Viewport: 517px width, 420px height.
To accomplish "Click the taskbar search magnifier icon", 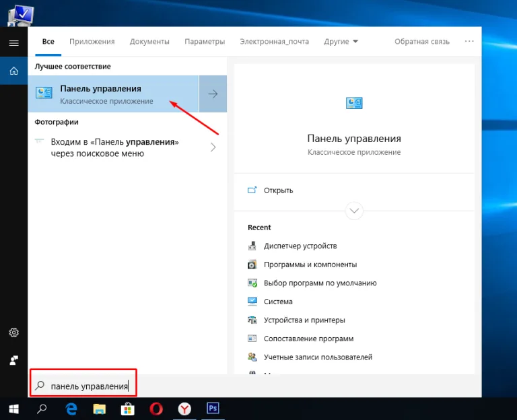I will pyautogui.click(x=42, y=409).
